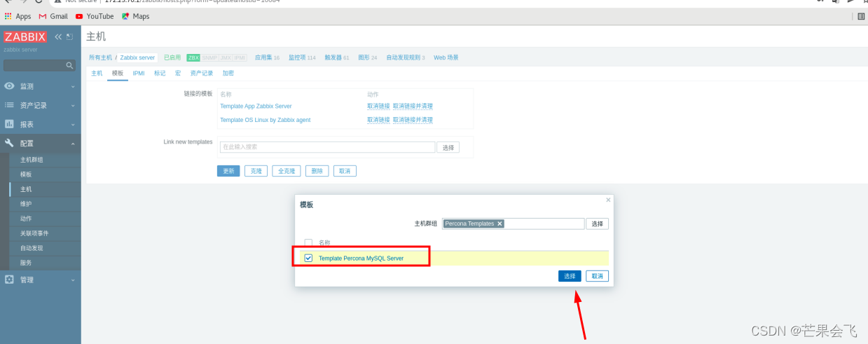Expand the 管理 menu chevron
868x344 pixels.
click(x=73, y=280)
